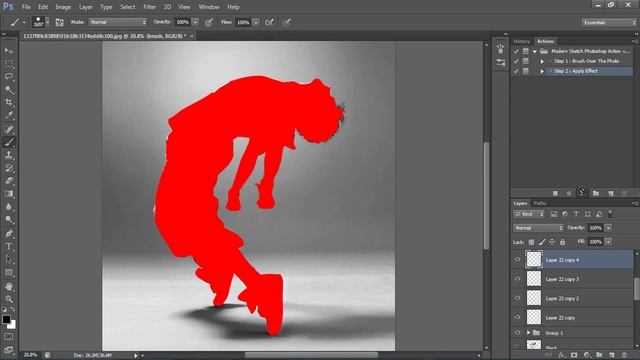Viewport: 640px width, 360px height.
Task: Open layer filter Kind dropdown
Action: (529, 214)
